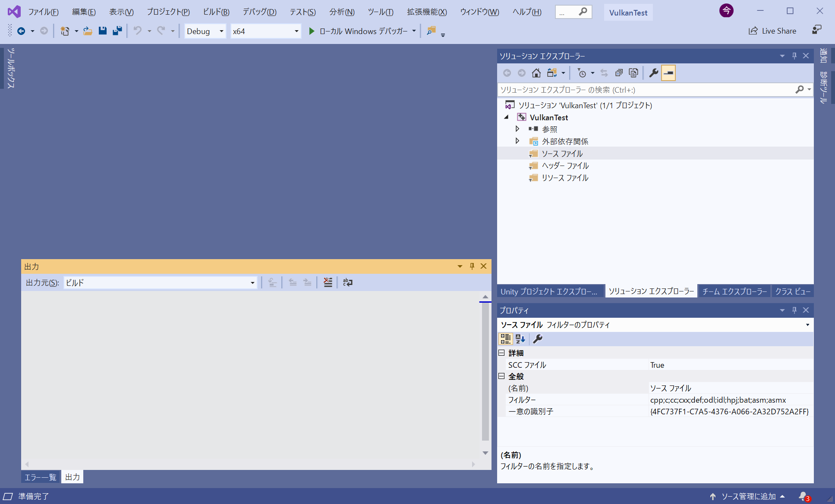
Task: Click the SCC ファイル True value
Action: [x=730, y=365]
